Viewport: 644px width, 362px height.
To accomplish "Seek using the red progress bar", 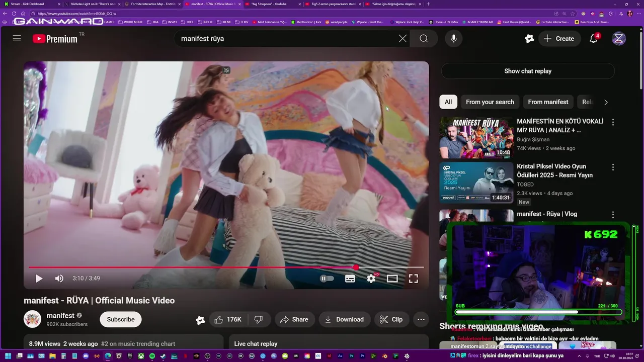I will coord(226,267).
